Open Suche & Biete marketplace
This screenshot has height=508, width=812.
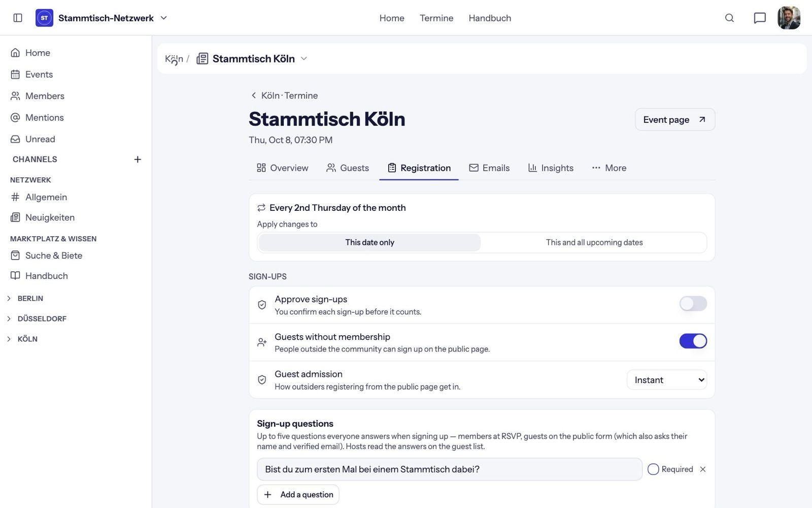coord(46,256)
